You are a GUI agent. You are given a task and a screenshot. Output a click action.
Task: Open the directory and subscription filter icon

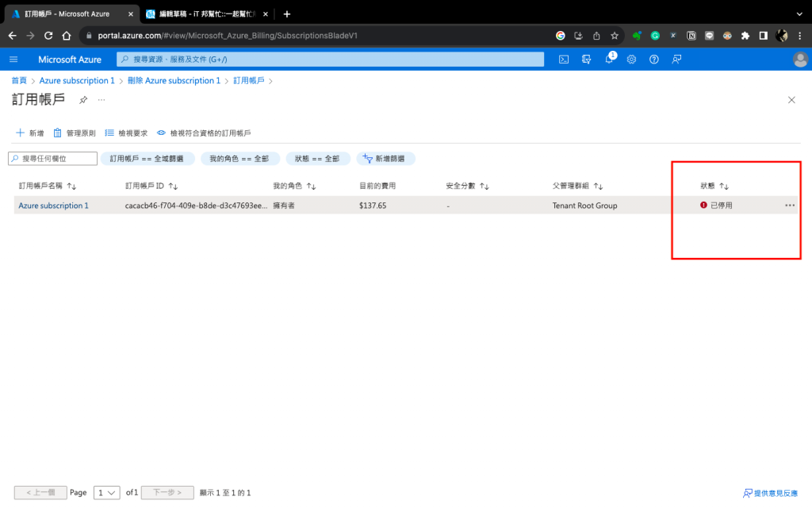586,59
